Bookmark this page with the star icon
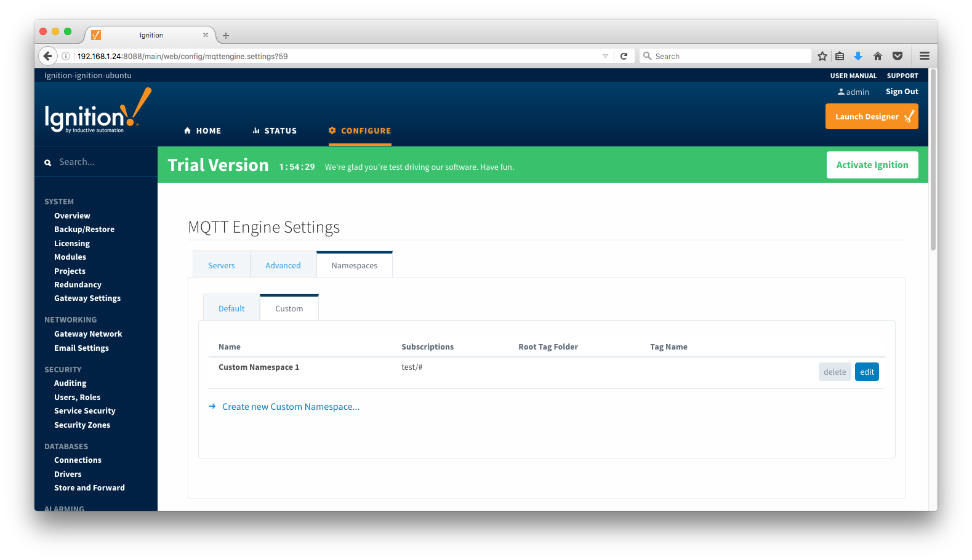This screenshot has height=560, width=972. click(822, 56)
